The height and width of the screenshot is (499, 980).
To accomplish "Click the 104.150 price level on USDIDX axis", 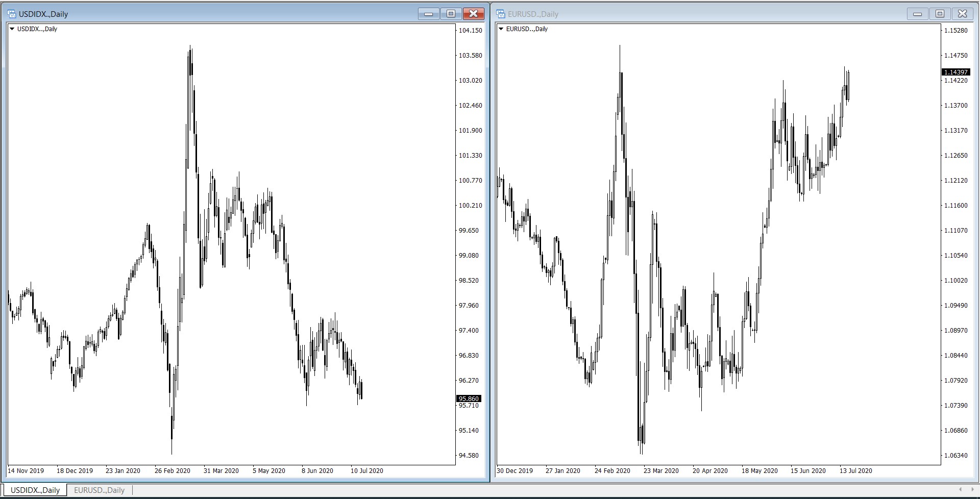I will tap(470, 31).
